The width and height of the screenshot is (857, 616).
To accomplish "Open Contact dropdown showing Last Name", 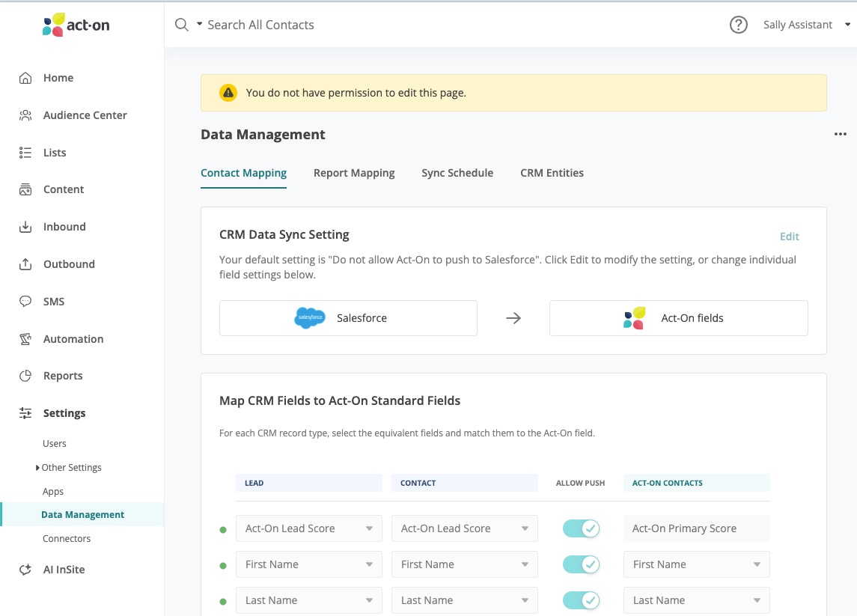I will 465,601.
